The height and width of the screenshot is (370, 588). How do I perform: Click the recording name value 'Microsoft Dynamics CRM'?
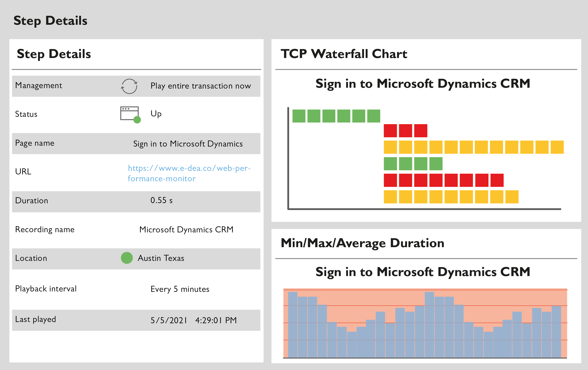pyautogui.click(x=186, y=229)
